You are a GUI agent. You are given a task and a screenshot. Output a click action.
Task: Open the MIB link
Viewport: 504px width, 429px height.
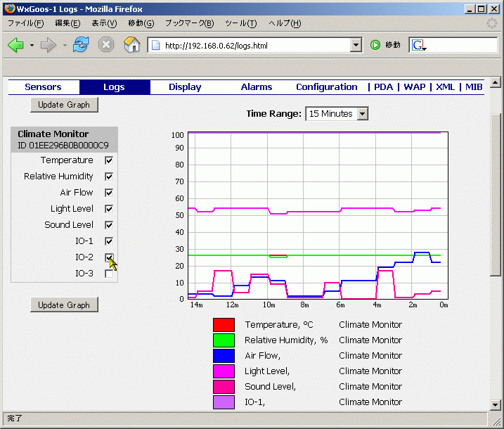click(x=474, y=87)
